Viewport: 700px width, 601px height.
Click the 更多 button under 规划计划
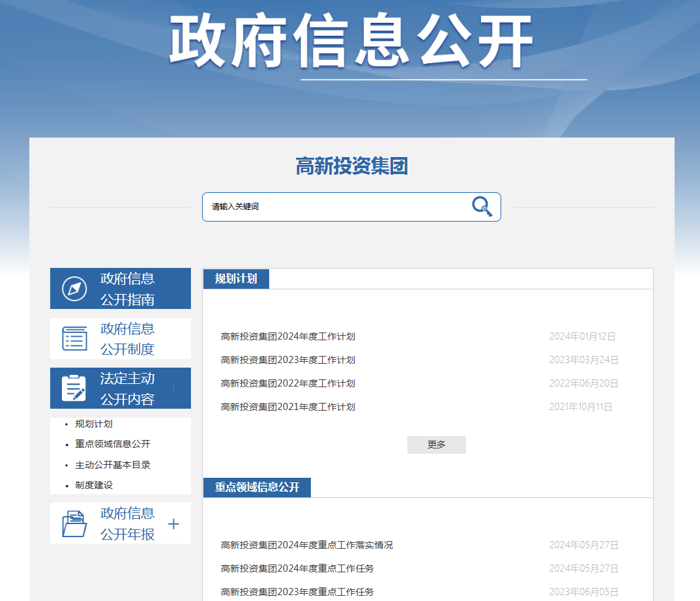click(436, 445)
